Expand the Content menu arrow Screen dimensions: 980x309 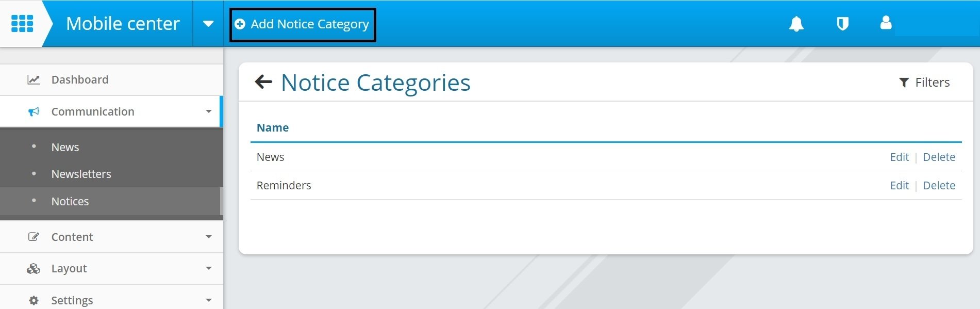click(209, 237)
